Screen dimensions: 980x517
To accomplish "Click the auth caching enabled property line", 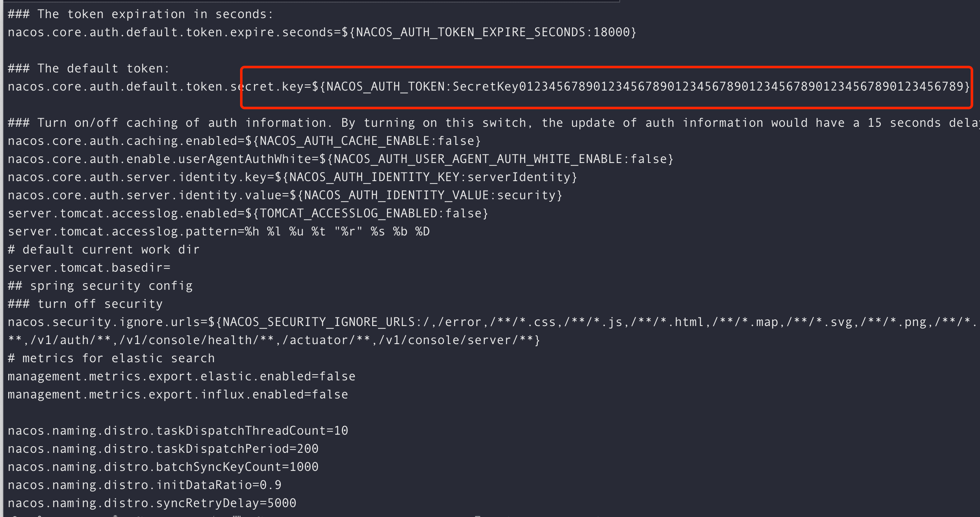I will coord(244,141).
